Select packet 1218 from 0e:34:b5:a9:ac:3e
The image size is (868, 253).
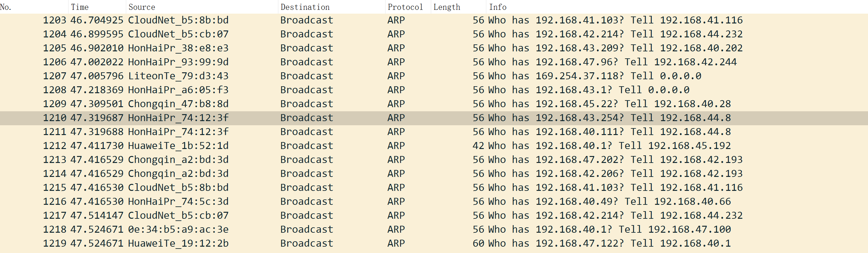pyautogui.click(x=178, y=230)
